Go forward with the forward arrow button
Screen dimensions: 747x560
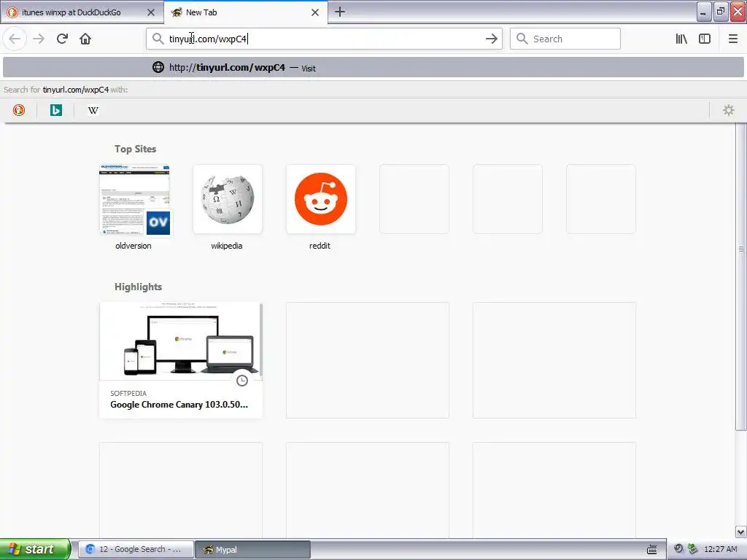[39, 39]
